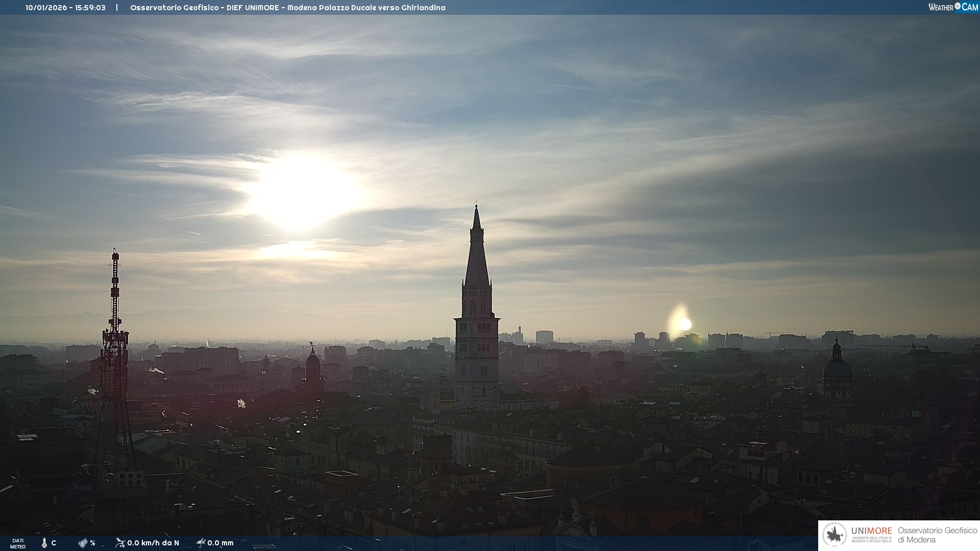Click the UNIMORE university seal emblem

pos(835,535)
